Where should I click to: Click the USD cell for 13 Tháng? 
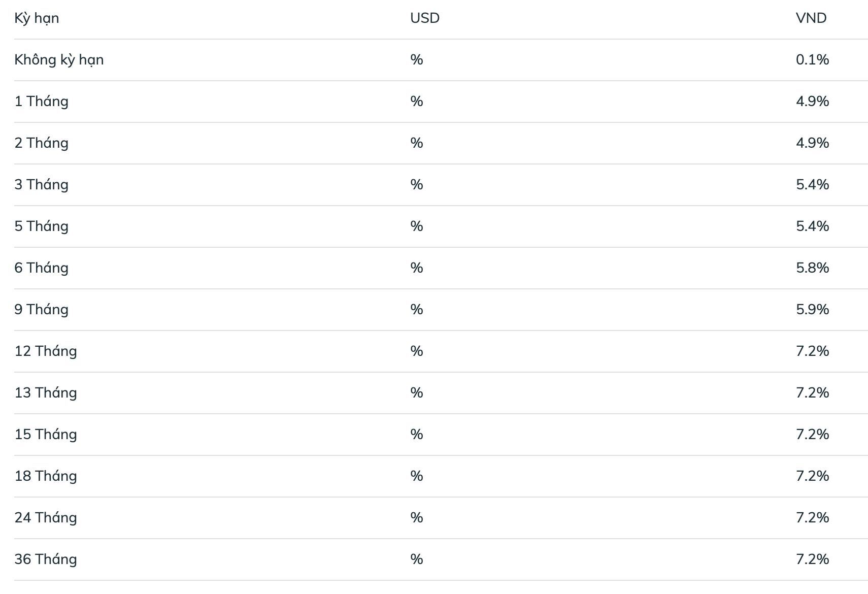[417, 393]
